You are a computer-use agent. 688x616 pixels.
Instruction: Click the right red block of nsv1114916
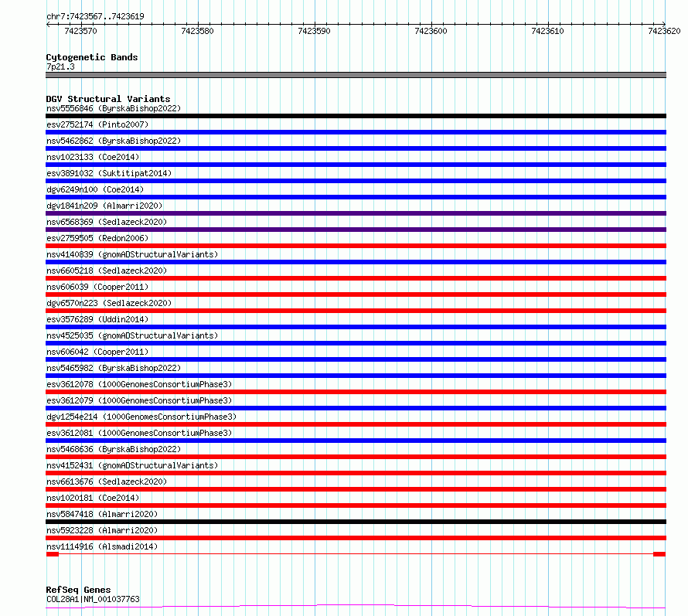[x=659, y=554]
